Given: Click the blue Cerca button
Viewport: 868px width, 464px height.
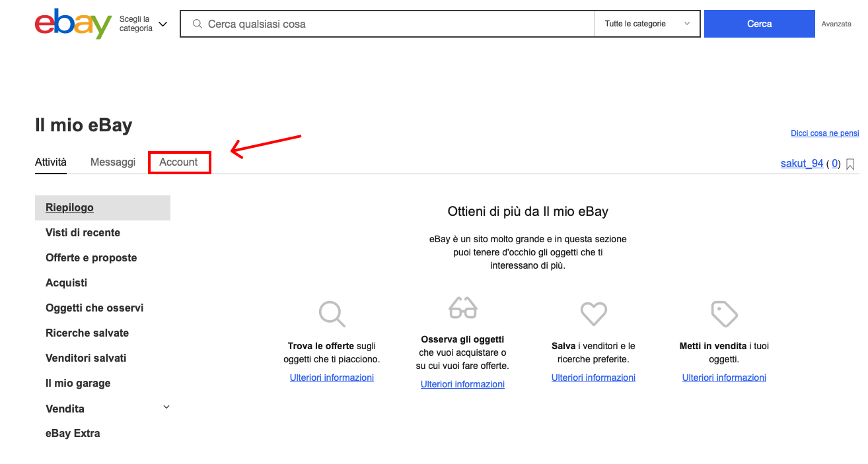Looking at the screenshot, I should click(759, 24).
